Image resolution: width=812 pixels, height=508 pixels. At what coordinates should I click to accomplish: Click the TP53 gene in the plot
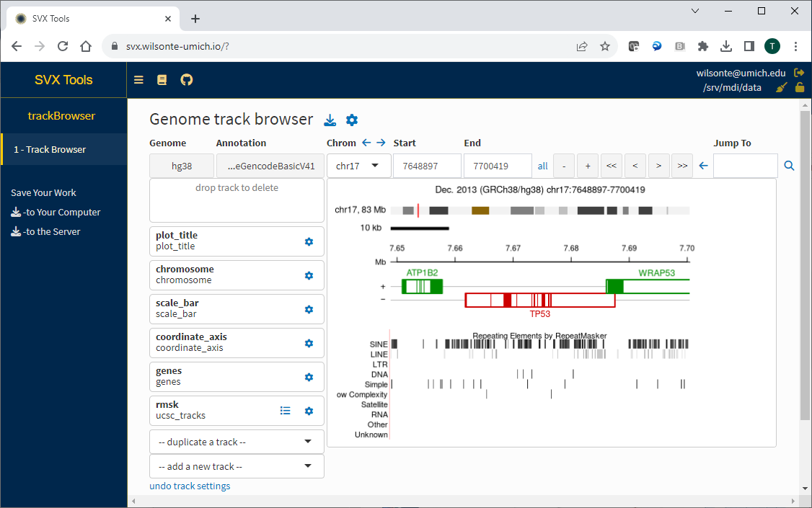[x=540, y=300]
